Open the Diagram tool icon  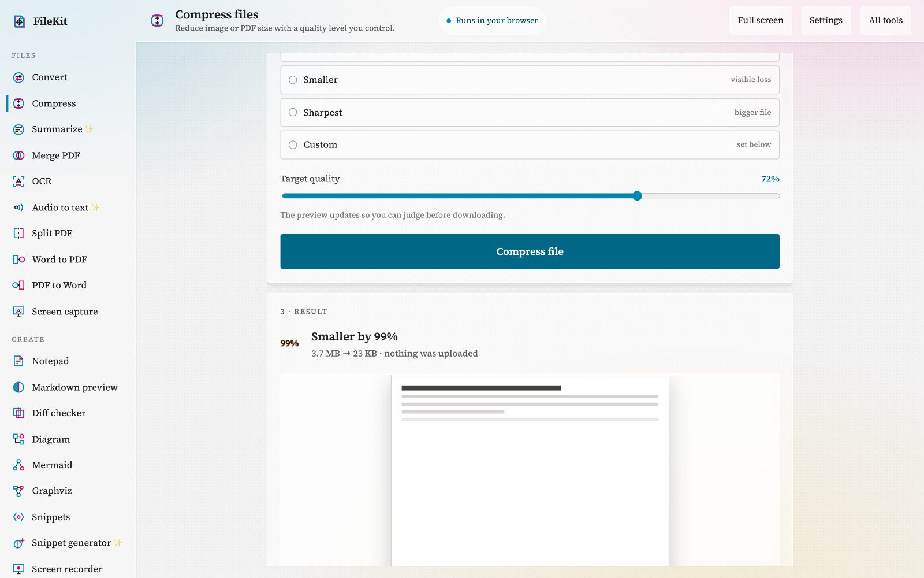pos(18,439)
